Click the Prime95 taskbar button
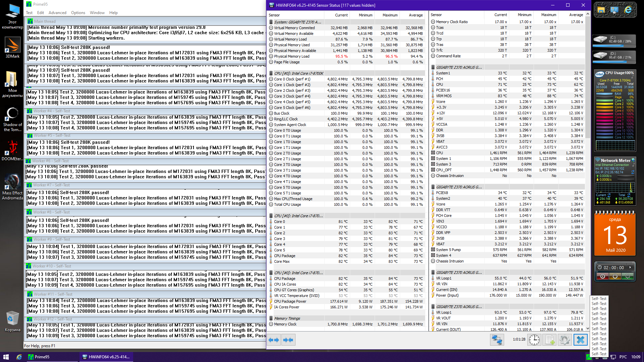Image resolution: width=644 pixels, height=362 pixels. 42,357
